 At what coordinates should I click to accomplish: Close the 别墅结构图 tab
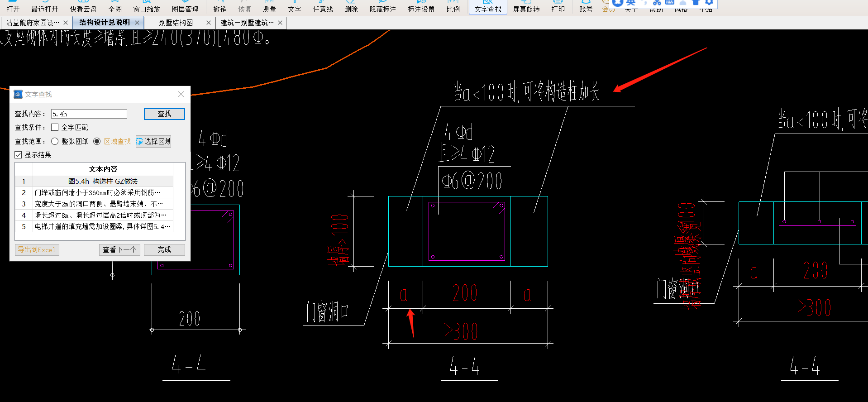pos(208,23)
